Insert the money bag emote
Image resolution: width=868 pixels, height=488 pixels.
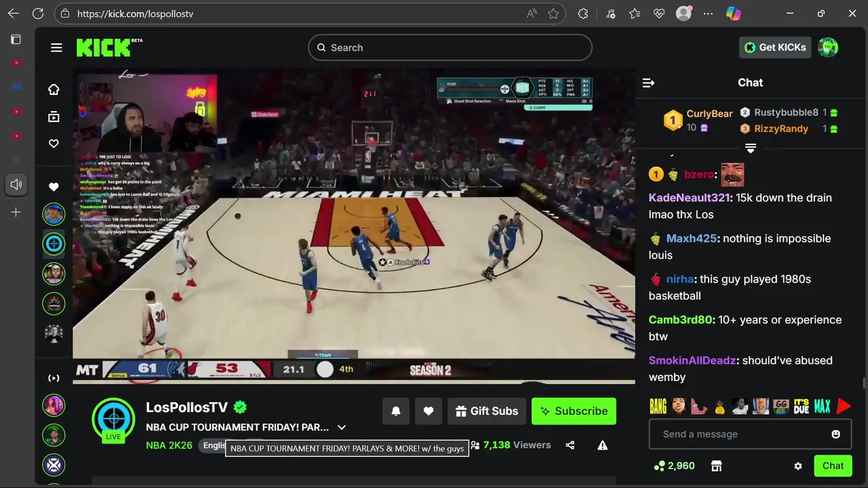click(719, 406)
